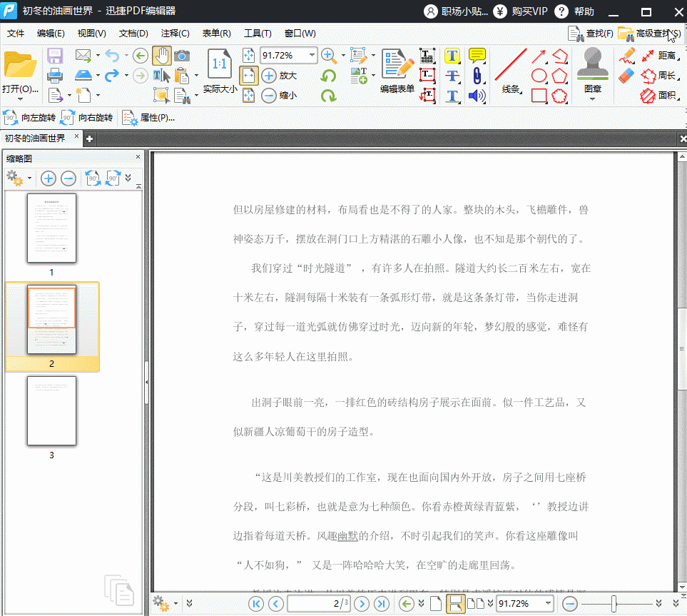This screenshot has width=687, height=616.
Task: Click the 实际大小 1:1 button
Action: [x=220, y=70]
